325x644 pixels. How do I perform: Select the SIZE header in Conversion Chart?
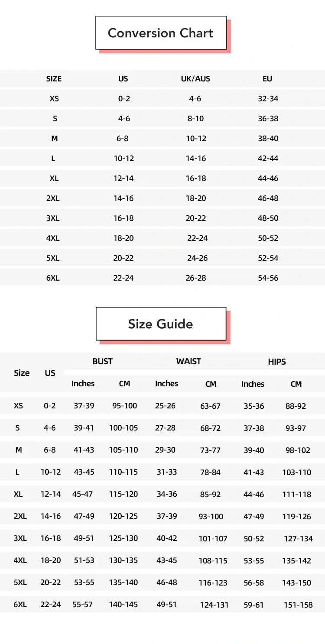tap(54, 79)
